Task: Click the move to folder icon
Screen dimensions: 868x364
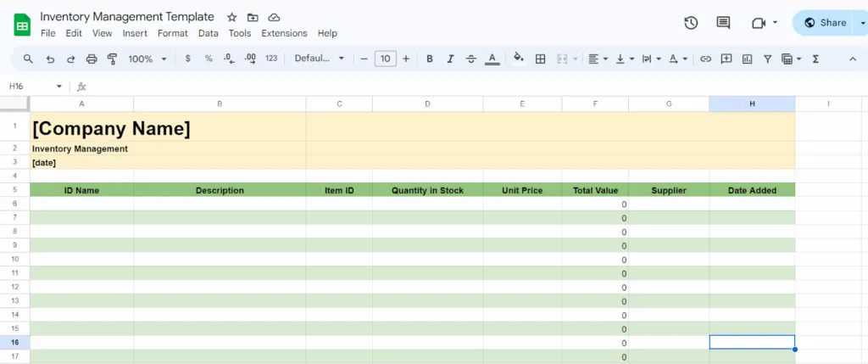Action: [x=253, y=17]
